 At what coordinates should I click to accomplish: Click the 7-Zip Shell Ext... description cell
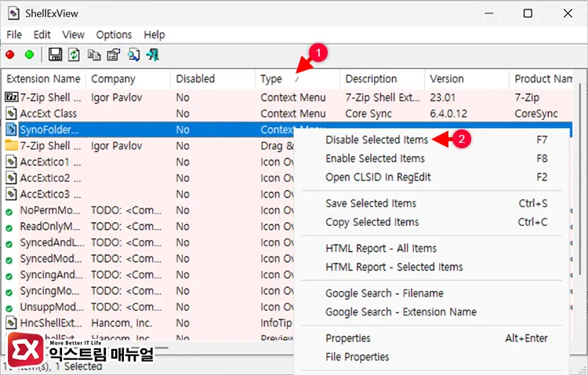click(x=382, y=97)
